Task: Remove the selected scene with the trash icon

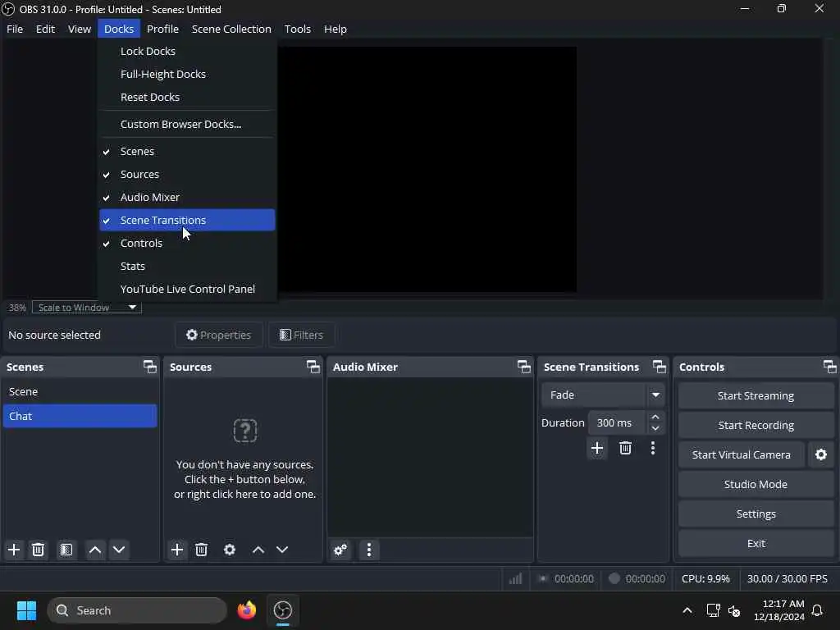Action: (x=38, y=550)
